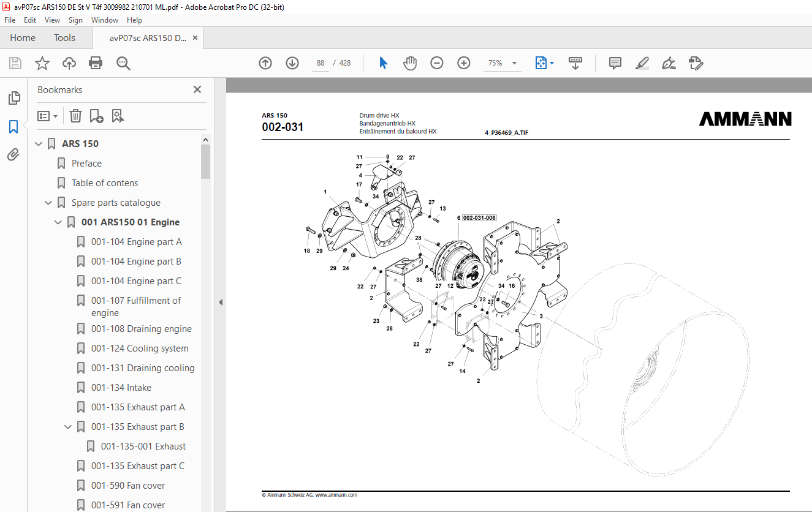Open the Bookmarks side panel icon
812x512 pixels.
coord(13,127)
